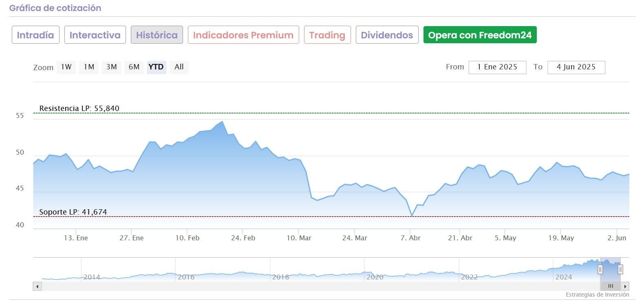Viewport: 644px width, 308px height.
Task: Choose the 3M zoom option
Action: pos(111,67)
